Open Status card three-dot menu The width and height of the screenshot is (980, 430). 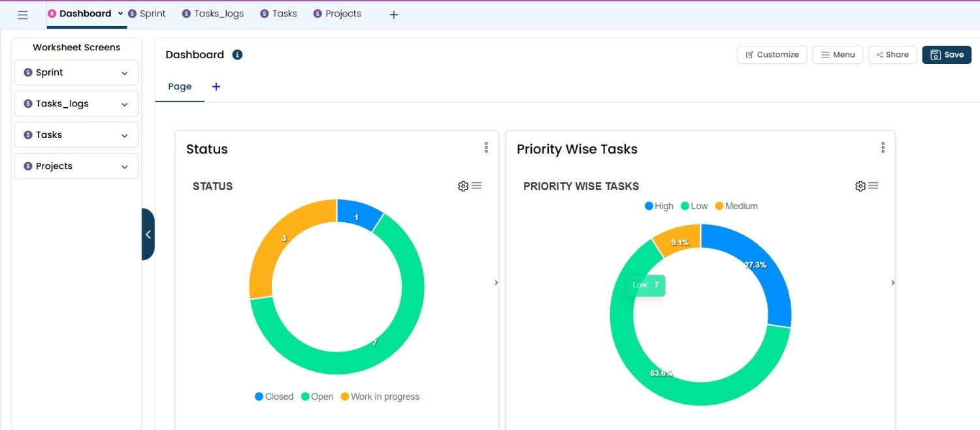(486, 148)
